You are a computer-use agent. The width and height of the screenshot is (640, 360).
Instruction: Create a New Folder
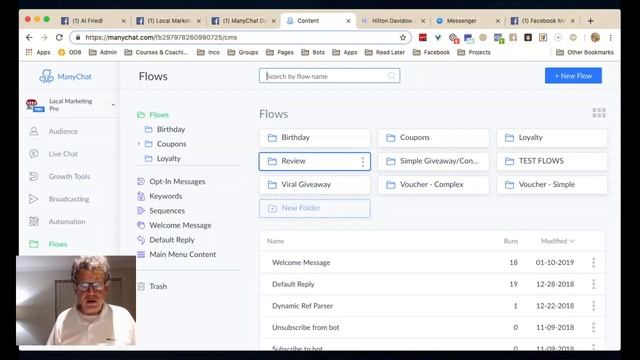(315, 208)
